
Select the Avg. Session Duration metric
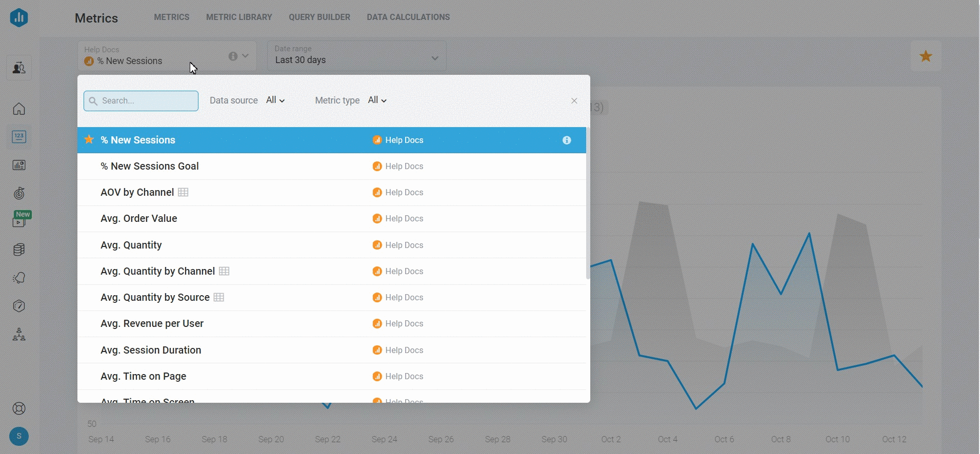pos(151,350)
